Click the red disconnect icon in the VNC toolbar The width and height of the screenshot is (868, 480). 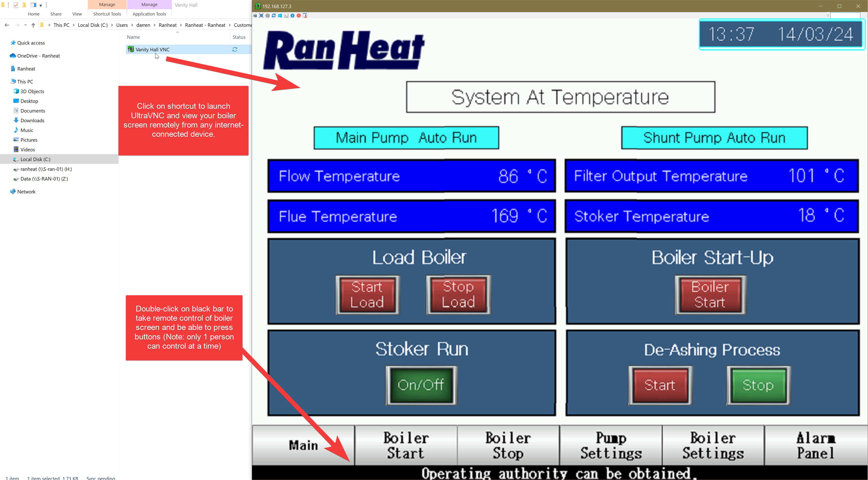(299, 15)
